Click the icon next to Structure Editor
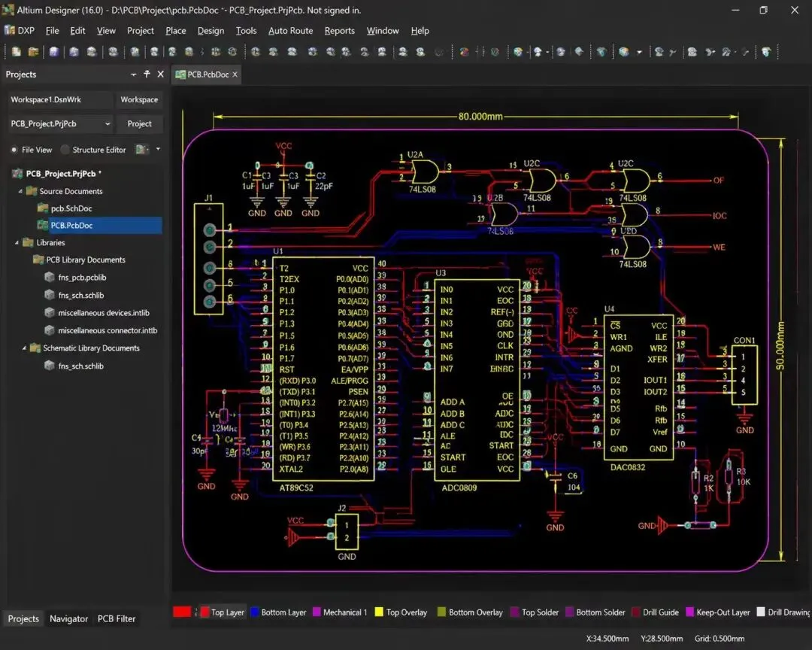This screenshot has height=650, width=812. 141,150
